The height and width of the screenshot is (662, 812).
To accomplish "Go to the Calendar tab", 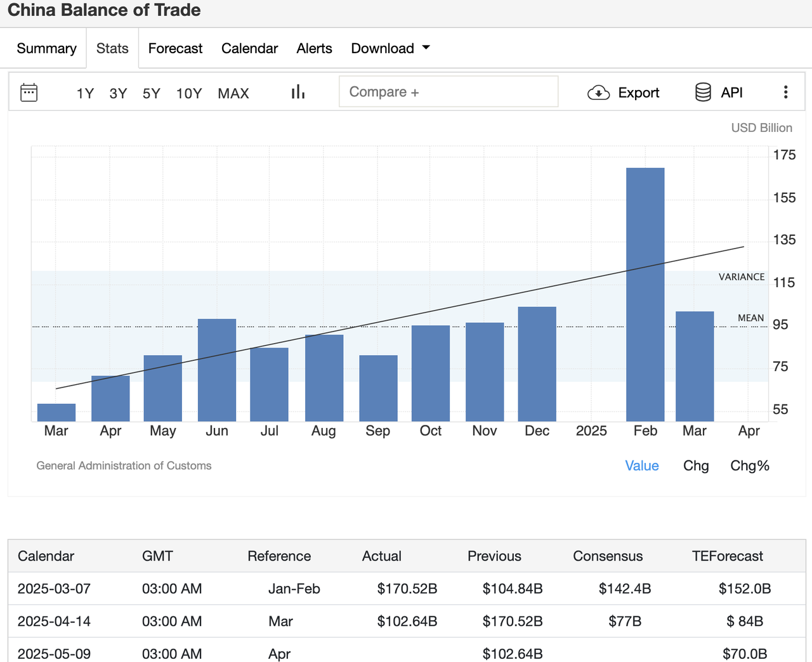I will pyautogui.click(x=249, y=48).
